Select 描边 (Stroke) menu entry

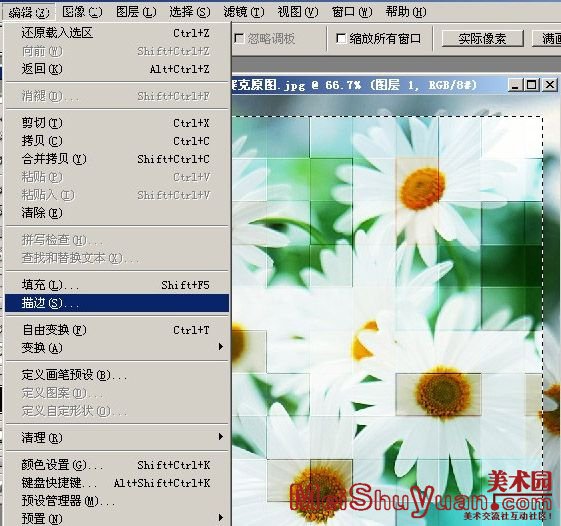(x=117, y=303)
